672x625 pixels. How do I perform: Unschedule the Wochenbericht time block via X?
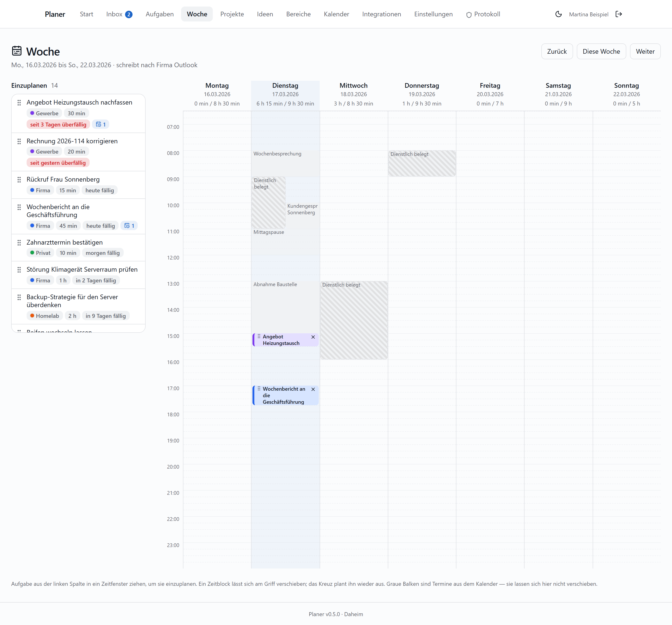tap(313, 389)
